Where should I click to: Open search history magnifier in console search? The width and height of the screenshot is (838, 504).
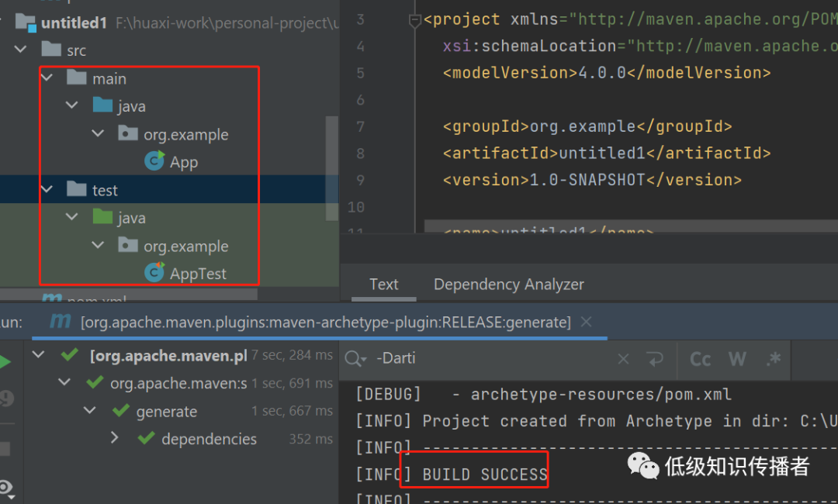pos(356,359)
